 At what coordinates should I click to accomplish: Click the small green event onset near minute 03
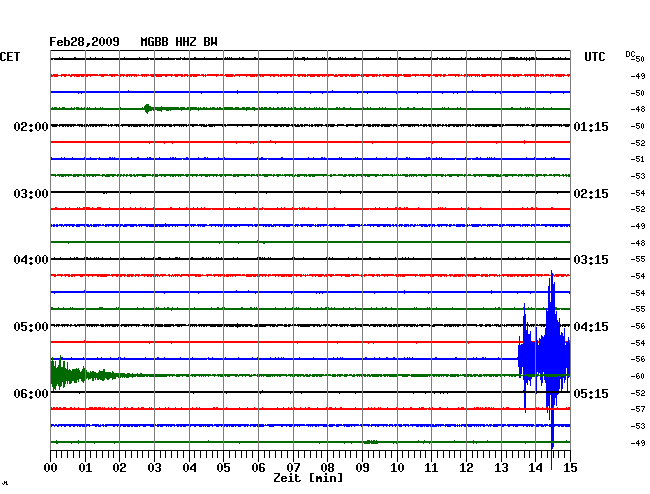coord(147,109)
